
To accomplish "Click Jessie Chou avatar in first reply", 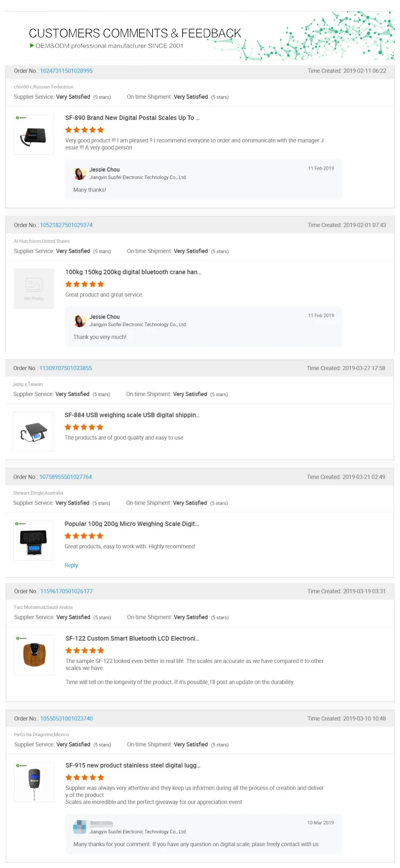I will pos(80,173).
